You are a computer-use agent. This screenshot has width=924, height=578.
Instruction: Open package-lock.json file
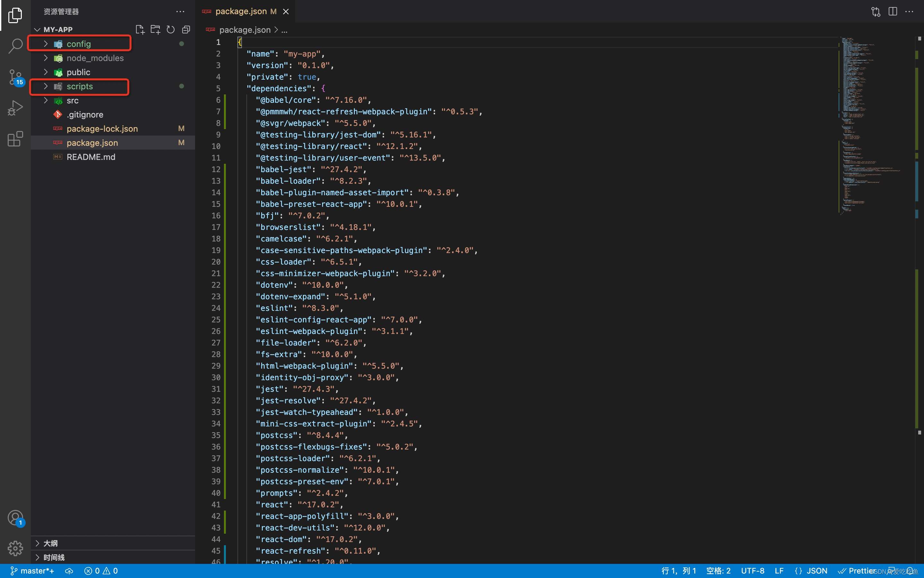(x=113, y=129)
